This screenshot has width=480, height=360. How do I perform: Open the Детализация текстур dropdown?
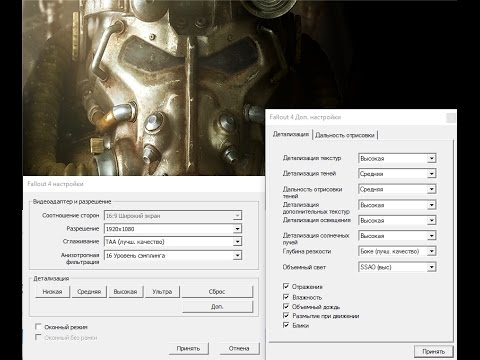[x=397, y=158]
